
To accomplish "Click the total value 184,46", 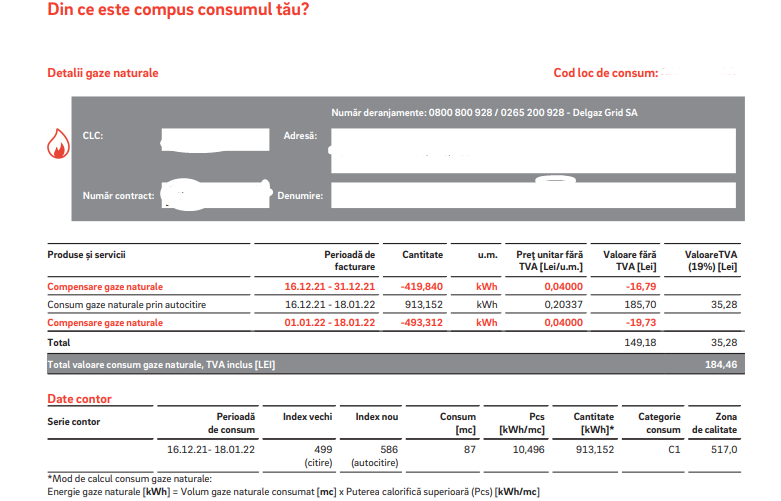I will (721, 365).
